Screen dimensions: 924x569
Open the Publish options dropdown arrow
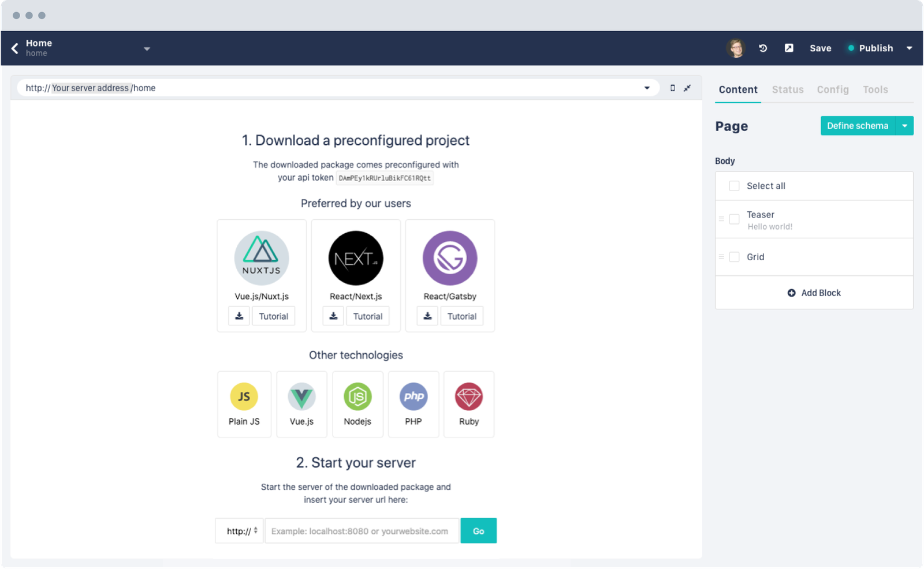tap(909, 48)
